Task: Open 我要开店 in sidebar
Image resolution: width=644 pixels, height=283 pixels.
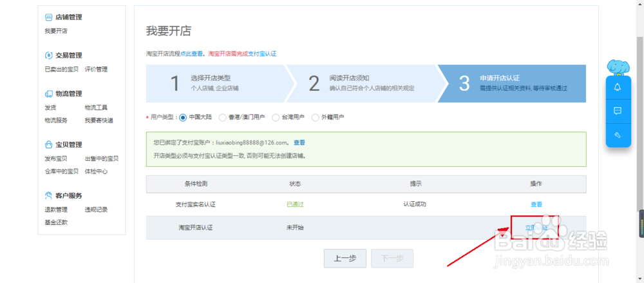Action: (x=56, y=31)
